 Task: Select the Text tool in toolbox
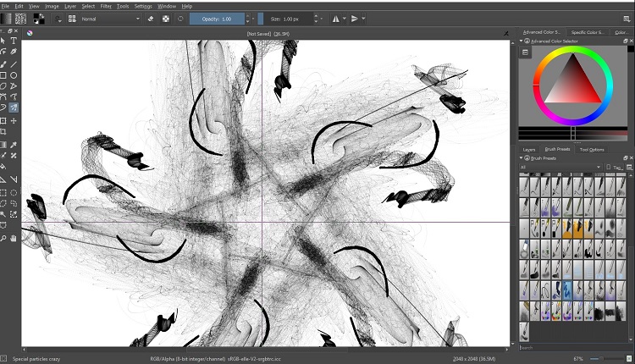14,41
